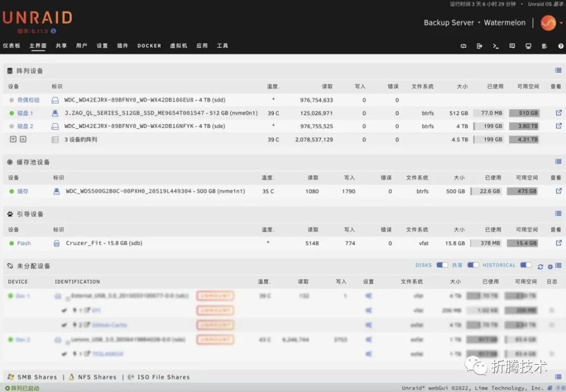Toggle the HISTORICAL switch
Viewport: 566px width, 392px height.
point(526,265)
